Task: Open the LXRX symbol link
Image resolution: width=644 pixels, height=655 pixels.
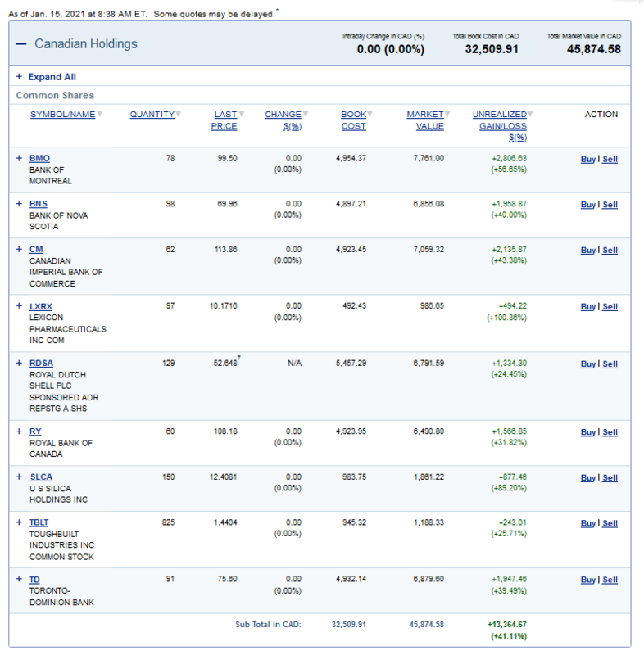Action: 41,306
